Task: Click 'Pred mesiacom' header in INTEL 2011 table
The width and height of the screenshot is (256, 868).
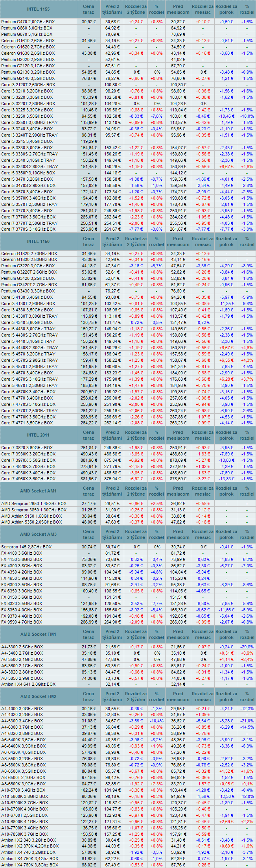Action: (178, 435)
